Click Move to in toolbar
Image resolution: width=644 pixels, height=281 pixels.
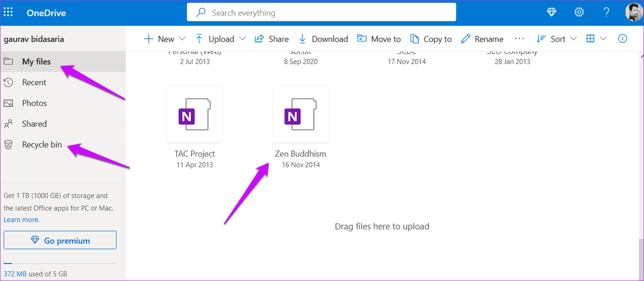click(379, 39)
